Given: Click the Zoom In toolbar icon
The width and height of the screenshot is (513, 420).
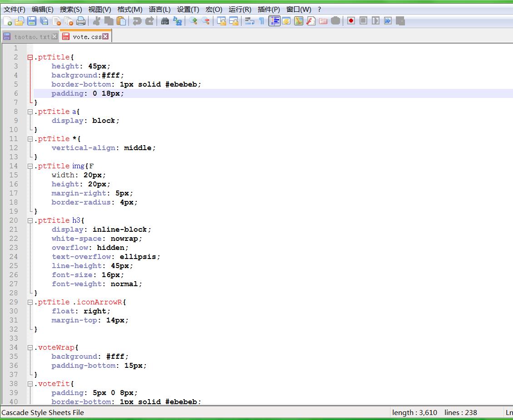Looking at the screenshot, I should 194,21.
